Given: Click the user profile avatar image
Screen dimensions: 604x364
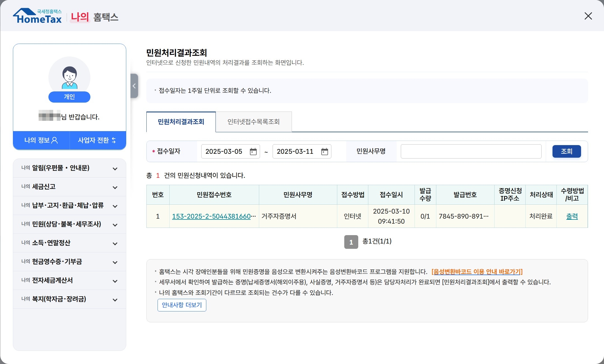Looking at the screenshot, I should [69, 77].
